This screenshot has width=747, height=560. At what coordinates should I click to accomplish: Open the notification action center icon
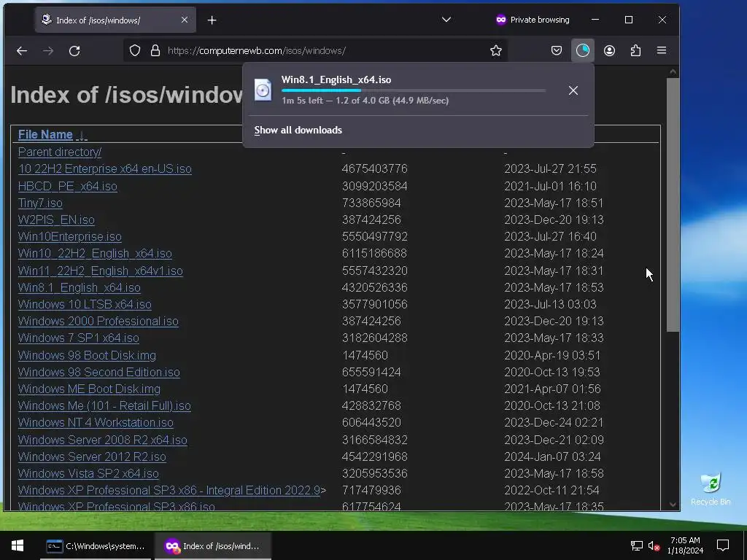point(723,545)
